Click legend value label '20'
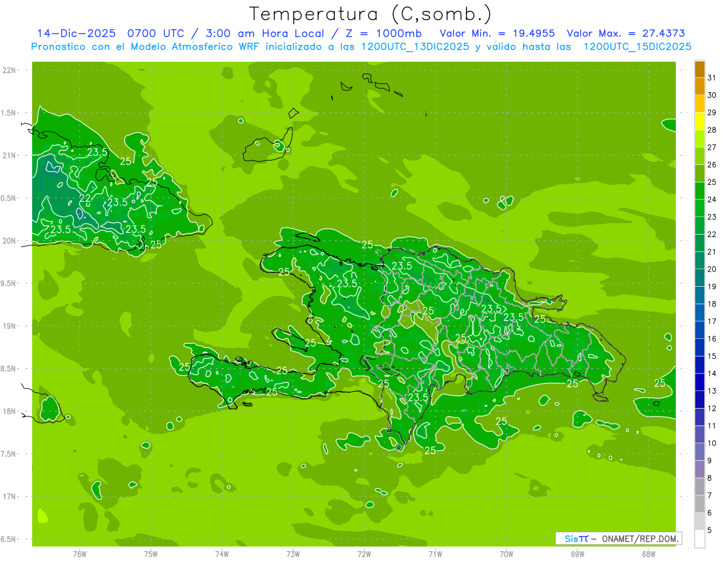728x562 pixels. click(712, 269)
